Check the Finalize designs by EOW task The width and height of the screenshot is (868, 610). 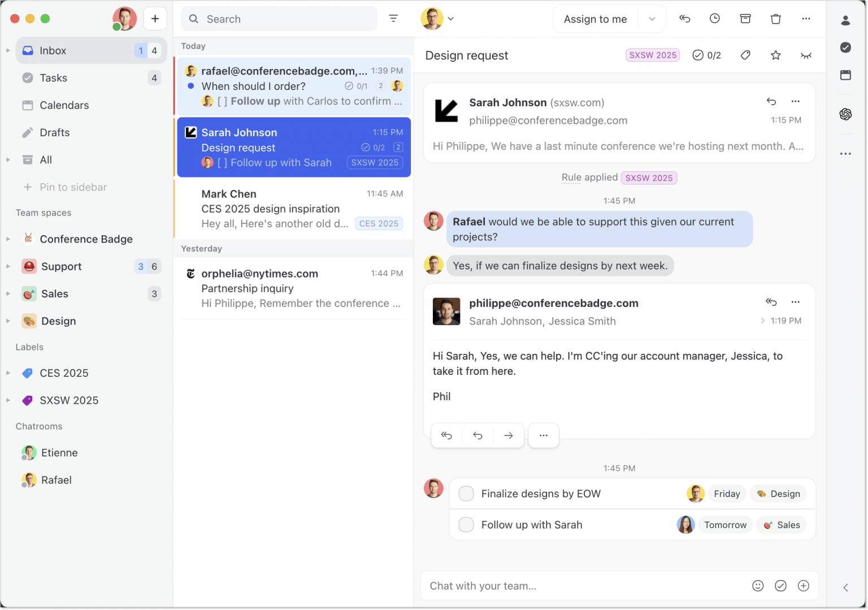466,494
